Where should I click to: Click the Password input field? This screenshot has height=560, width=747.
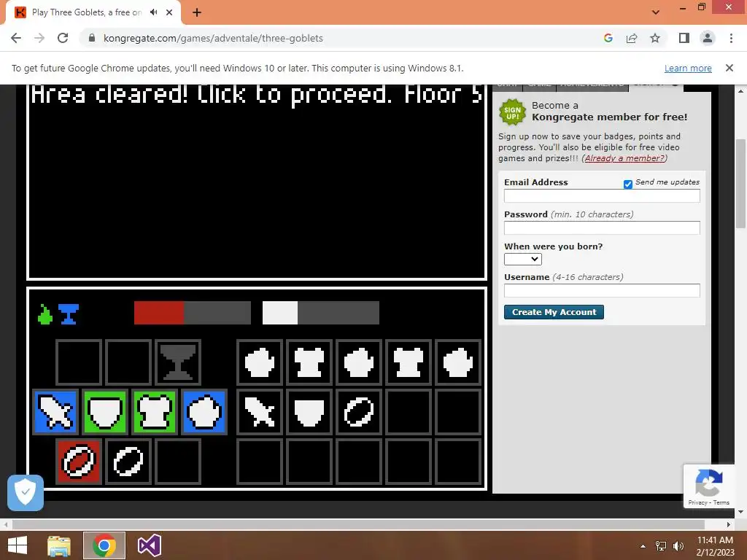click(x=602, y=227)
